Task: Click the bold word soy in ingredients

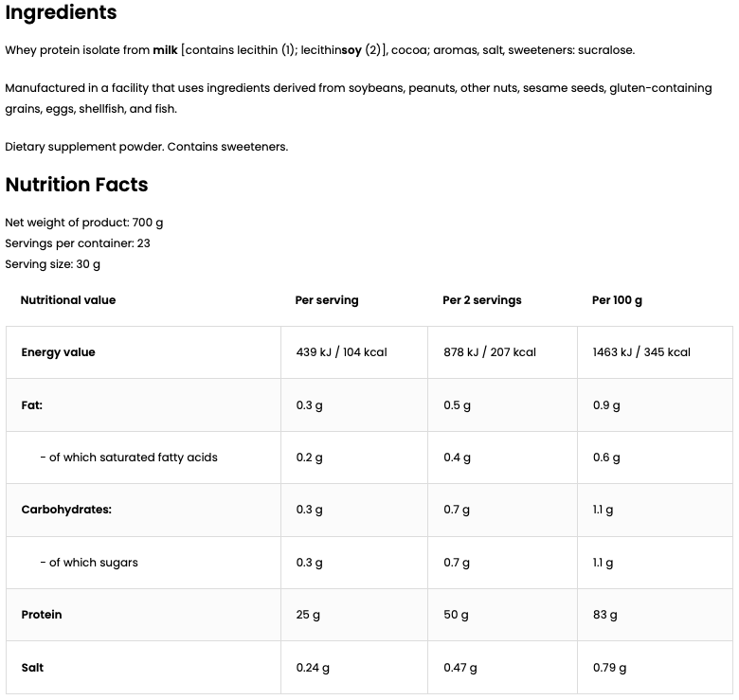Action: tap(351, 50)
